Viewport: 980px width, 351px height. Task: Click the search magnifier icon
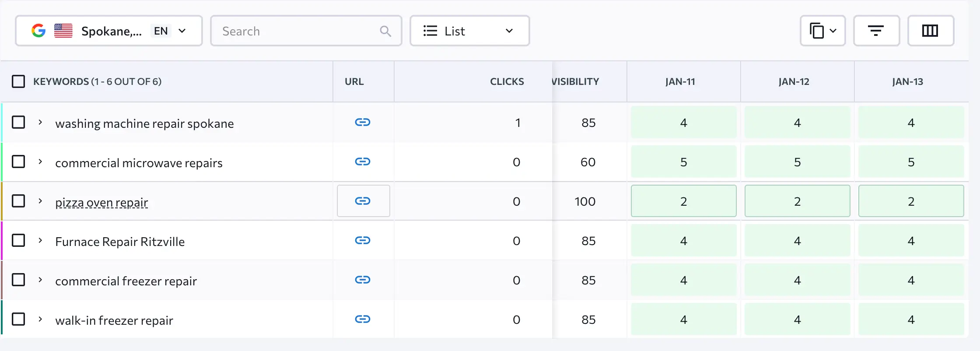click(x=385, y=31)
